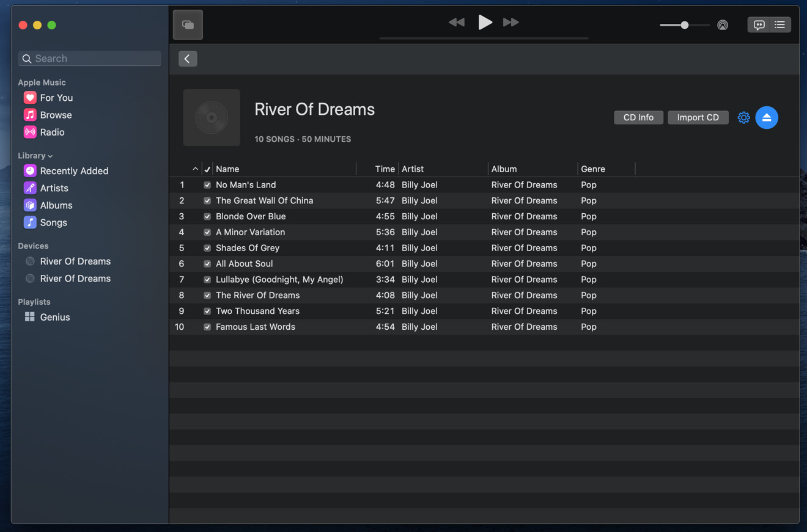Sort by the Name column header
This screenshot has width=807, height=532.
tap(227, 169)
